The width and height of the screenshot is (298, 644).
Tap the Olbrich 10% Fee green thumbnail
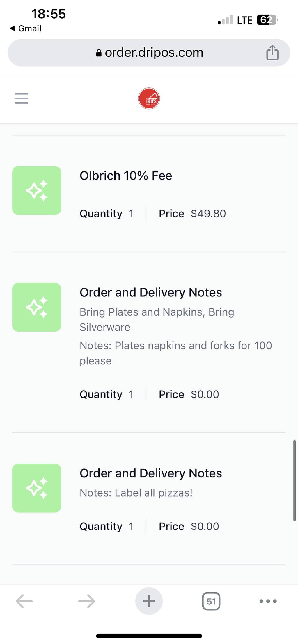coord(37,190)
